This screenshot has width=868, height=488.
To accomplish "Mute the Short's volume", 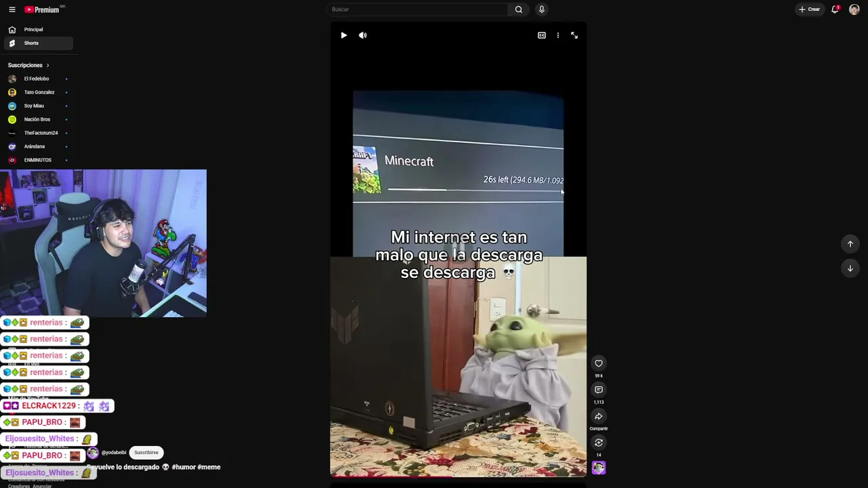I will click(x=363, y=35).
